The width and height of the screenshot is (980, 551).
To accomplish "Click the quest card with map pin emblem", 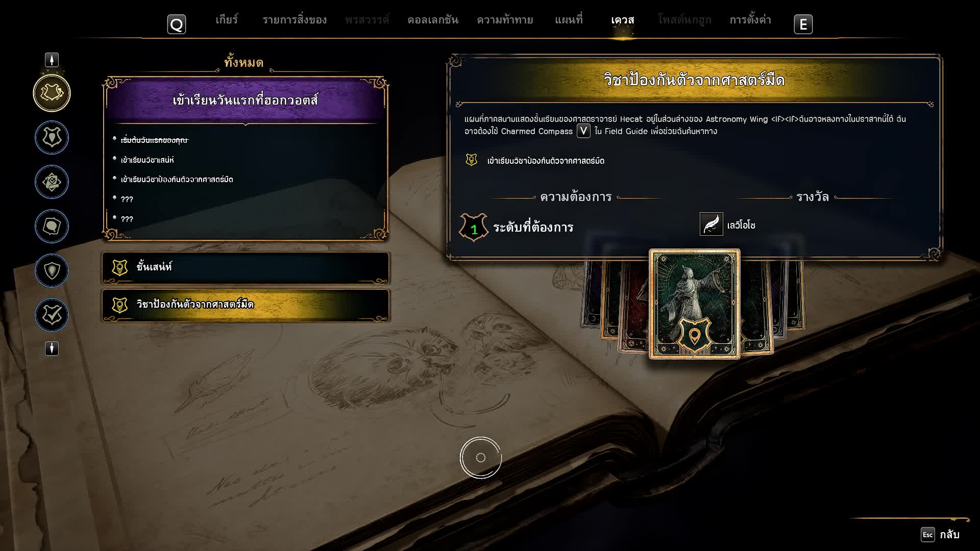I will click(x=694, y=304).
